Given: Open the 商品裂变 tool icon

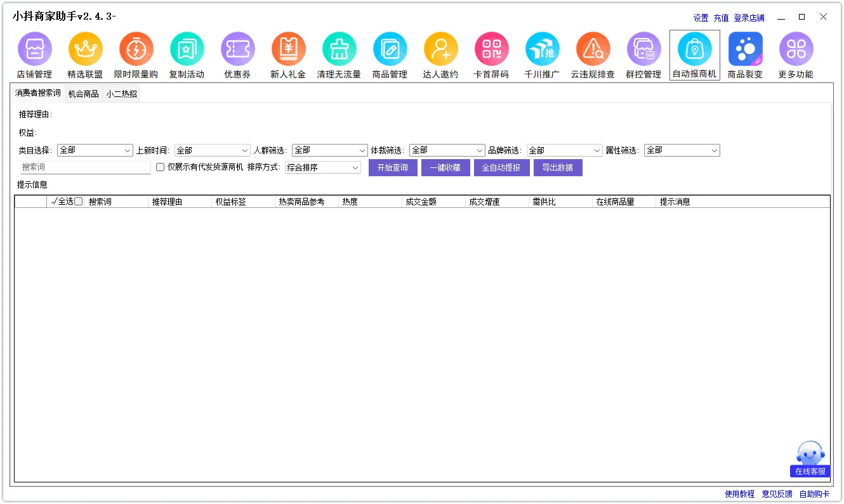Looking at the screenshot, I should click(745, 49).
